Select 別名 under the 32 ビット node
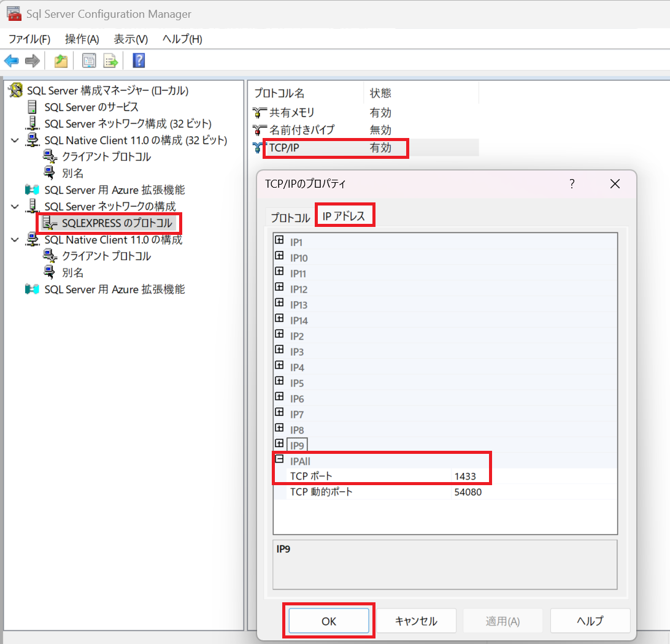670x644 pixels. (x=72, y=173)
